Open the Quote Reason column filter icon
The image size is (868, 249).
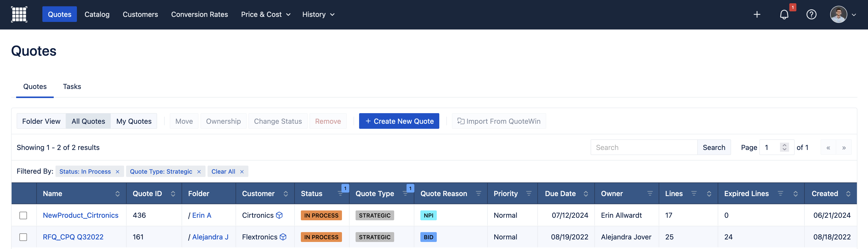(x=478, y=193)
